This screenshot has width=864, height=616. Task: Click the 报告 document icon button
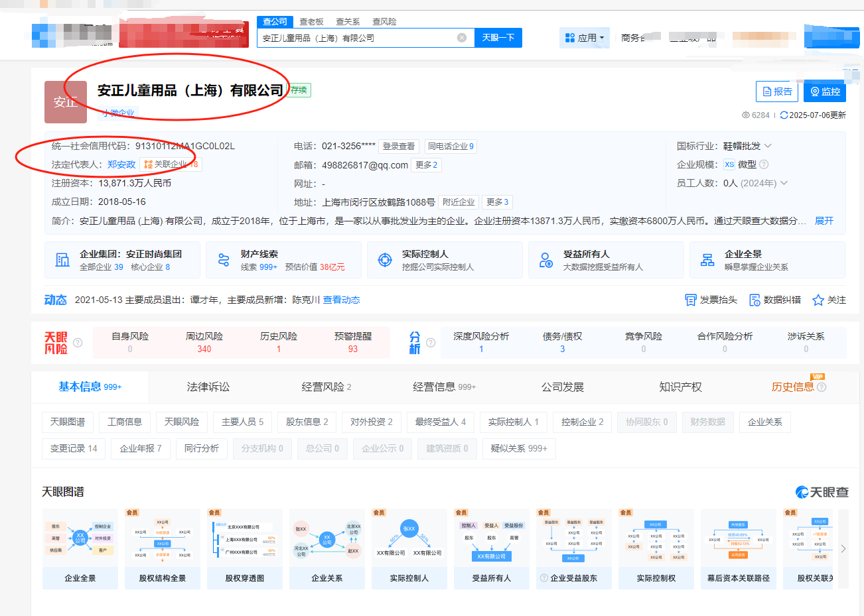click(x=777, y=92)
